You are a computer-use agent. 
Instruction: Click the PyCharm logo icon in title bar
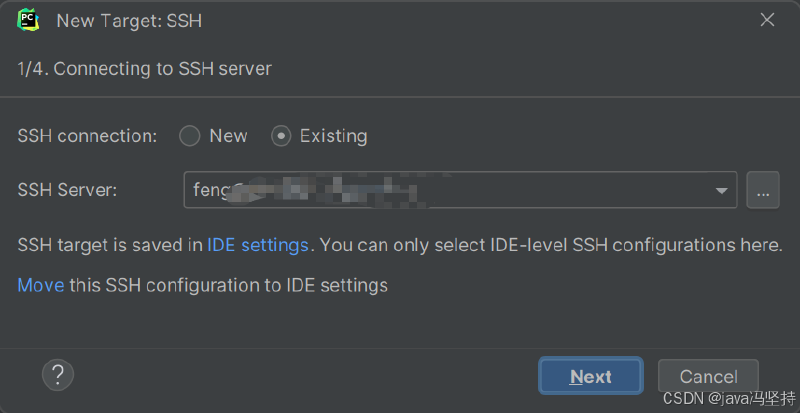coord(28,20)
